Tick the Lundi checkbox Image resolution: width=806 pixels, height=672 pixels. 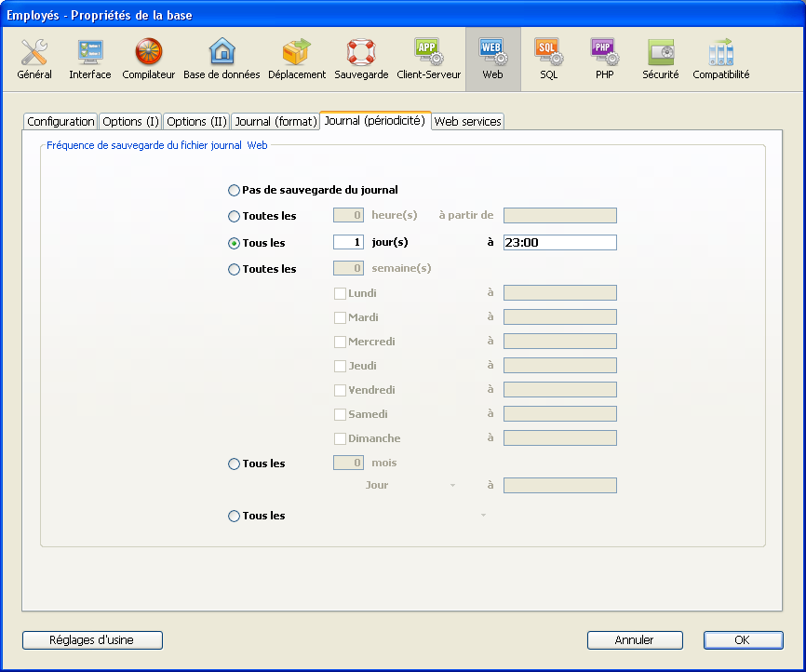tap(340, 294)
